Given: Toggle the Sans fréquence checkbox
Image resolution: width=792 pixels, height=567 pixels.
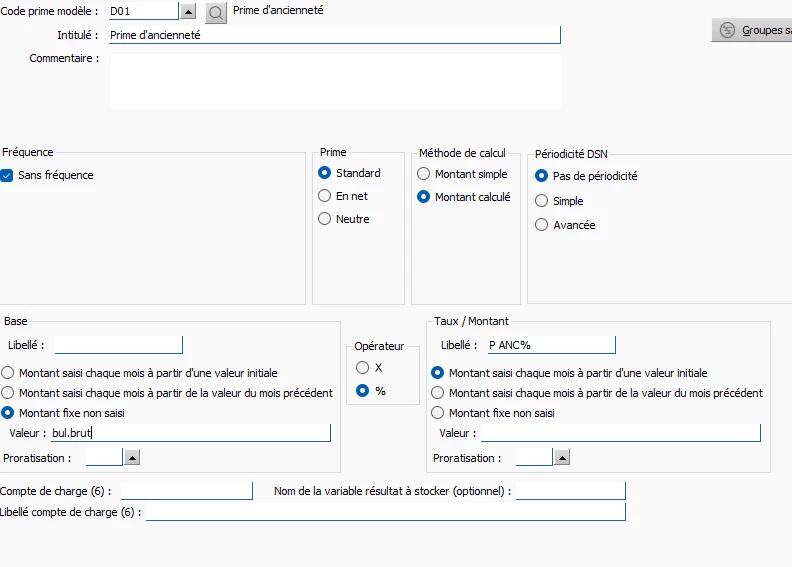Looking at the screenshot, I should pos(7,175).
